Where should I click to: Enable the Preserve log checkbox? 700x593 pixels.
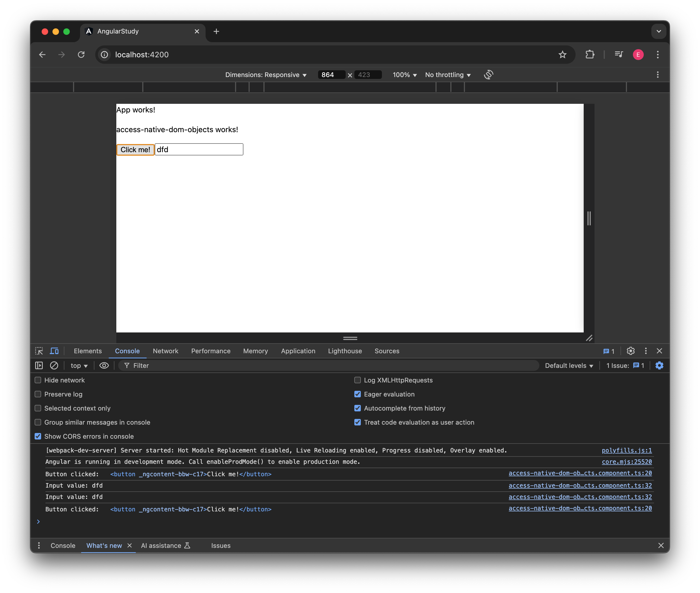tap(38, 394)
